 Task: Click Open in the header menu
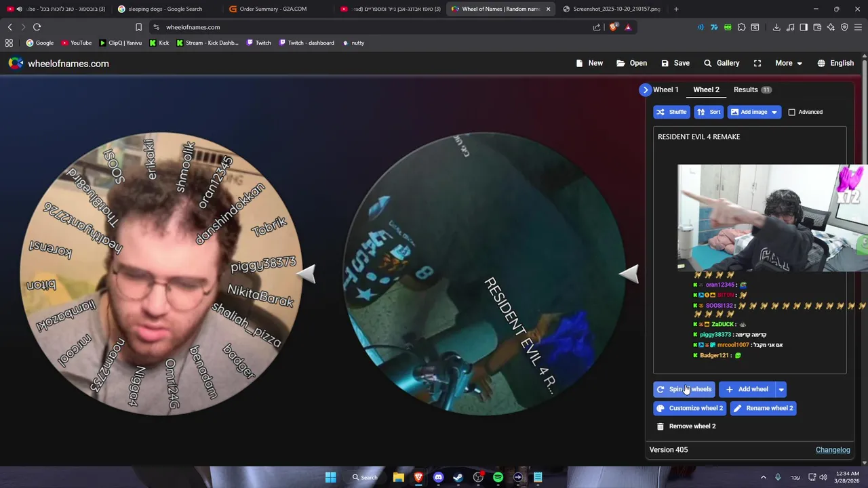pos(631,63)
